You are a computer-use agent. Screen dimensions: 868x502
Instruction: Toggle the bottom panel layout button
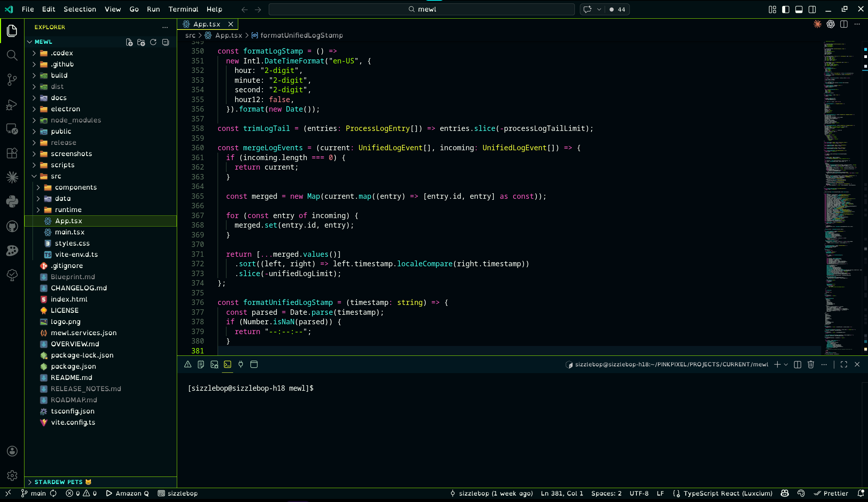(799, 9)
